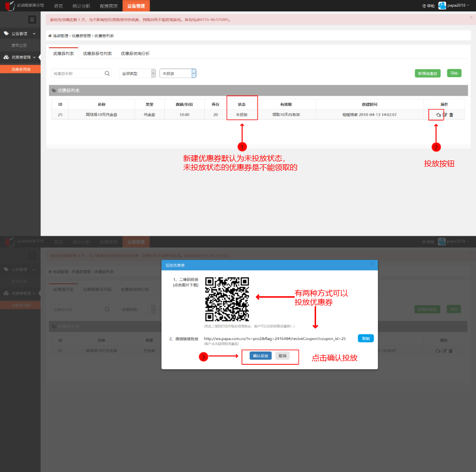476x472 pixels.
Task: Click the 名称 column header in the upper table
Action: coord(101,104)
